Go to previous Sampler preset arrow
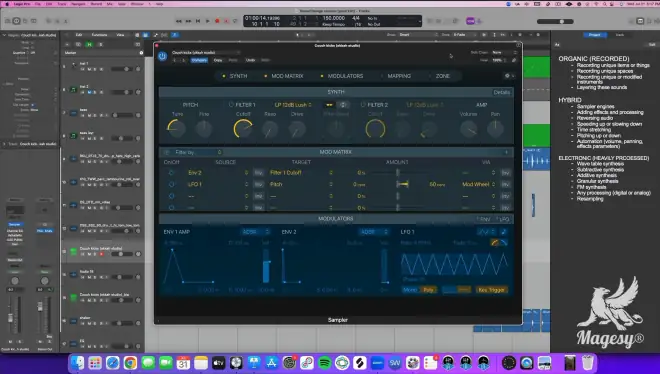660x374 pixels. pos(175,60)
